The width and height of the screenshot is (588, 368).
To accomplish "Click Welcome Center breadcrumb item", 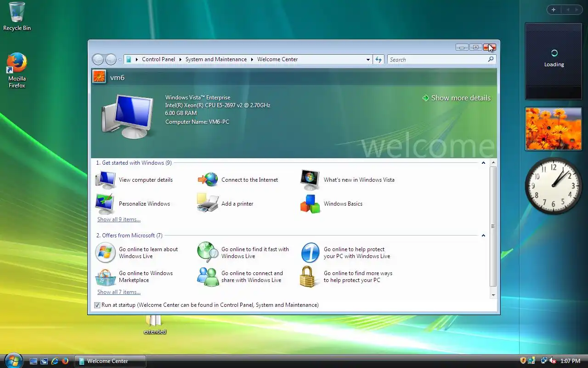I will click(x=277, y=59).
